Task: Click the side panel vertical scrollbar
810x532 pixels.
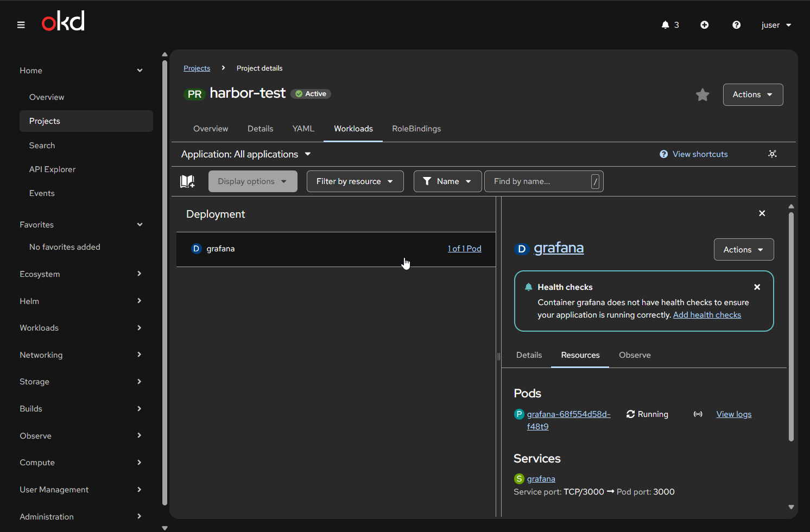Action: click(791, 326)
